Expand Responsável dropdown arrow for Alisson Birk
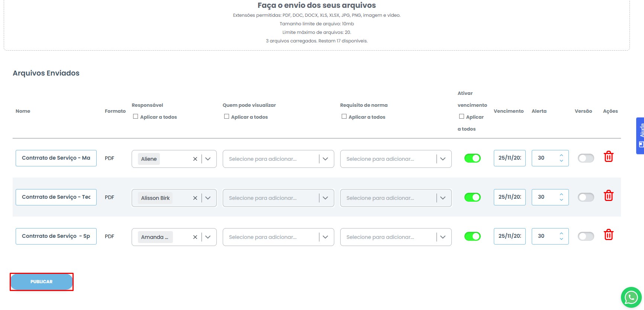The height and width of the screenshot is (310, 644). click(x=208, y=198)
